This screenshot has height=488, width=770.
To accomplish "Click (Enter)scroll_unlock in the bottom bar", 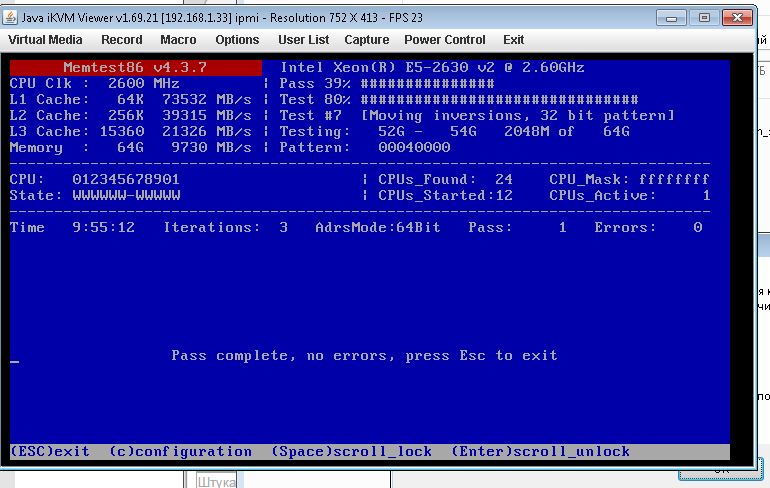I will click(x=540, y=452).
